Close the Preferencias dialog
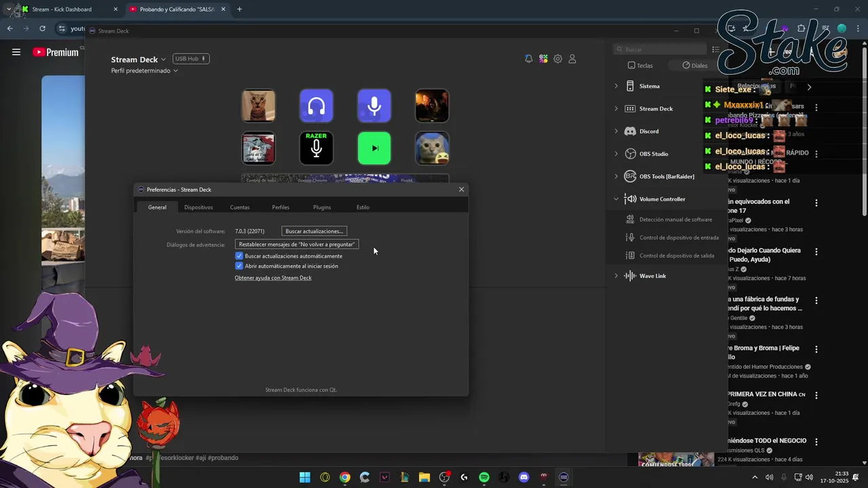Screen dimensions: 868x488 (x=461, y=190)
